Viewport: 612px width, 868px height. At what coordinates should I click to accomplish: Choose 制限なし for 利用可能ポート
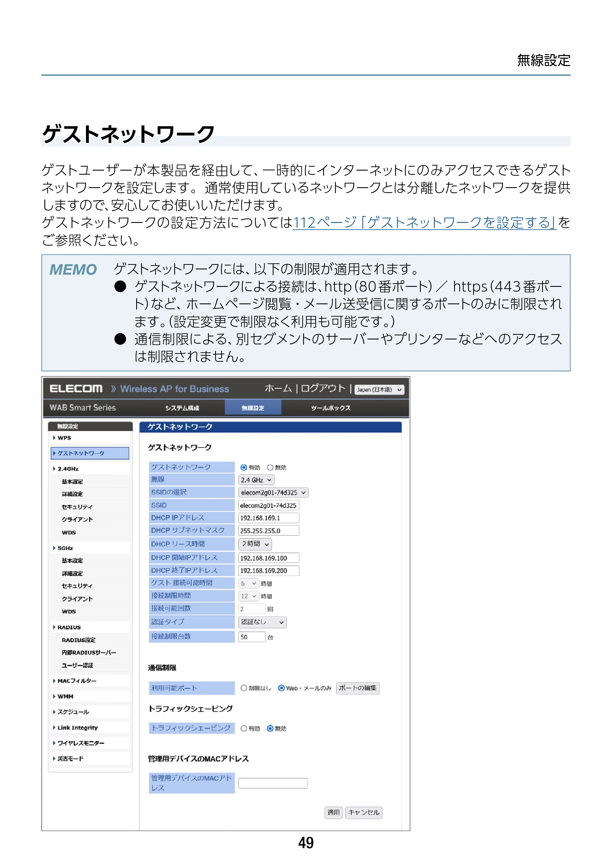(244, 688)
